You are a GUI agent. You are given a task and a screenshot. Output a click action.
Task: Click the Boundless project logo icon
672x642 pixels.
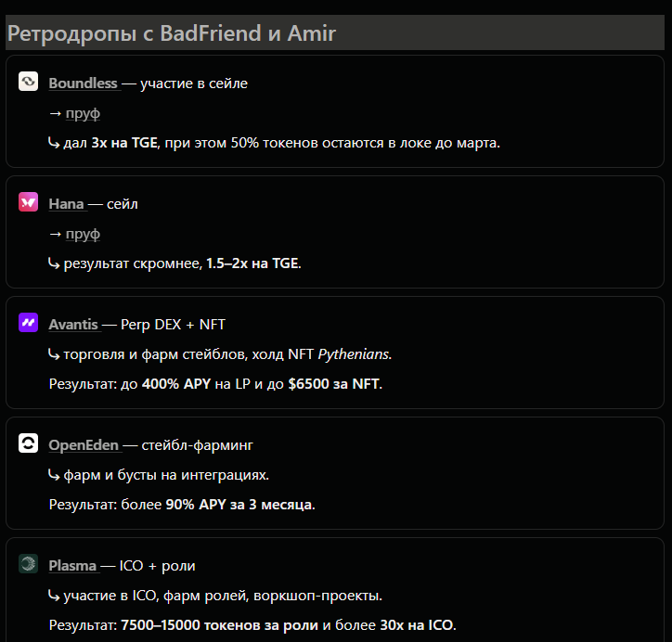click(28, 83)
